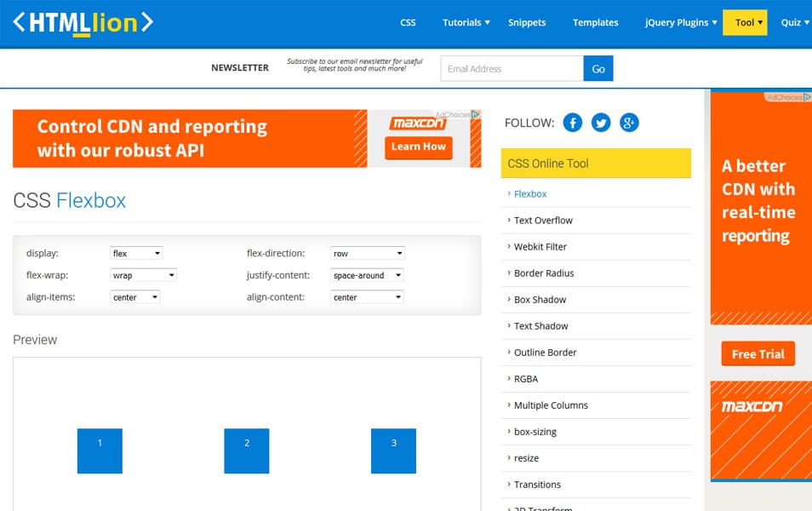Open the Tutorials menu
The image size is (812, 511).
pyautogui.click(x=466, y=23)
